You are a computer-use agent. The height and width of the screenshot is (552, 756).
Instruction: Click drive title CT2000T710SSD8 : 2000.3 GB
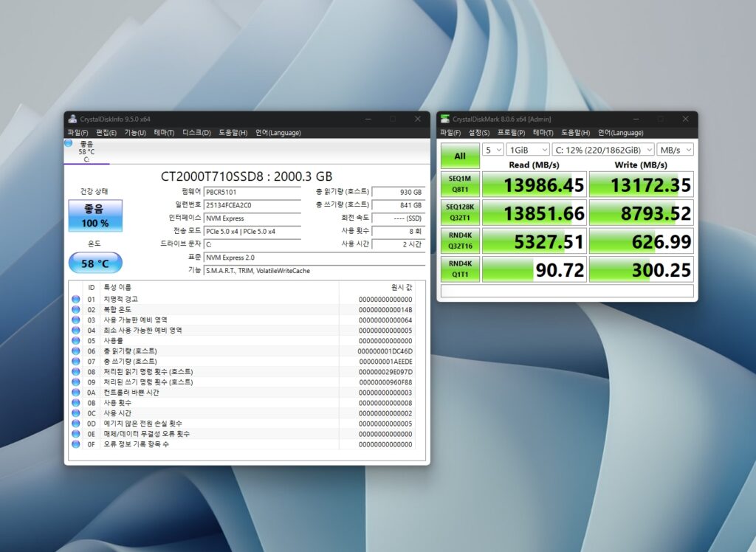point(247,176)
